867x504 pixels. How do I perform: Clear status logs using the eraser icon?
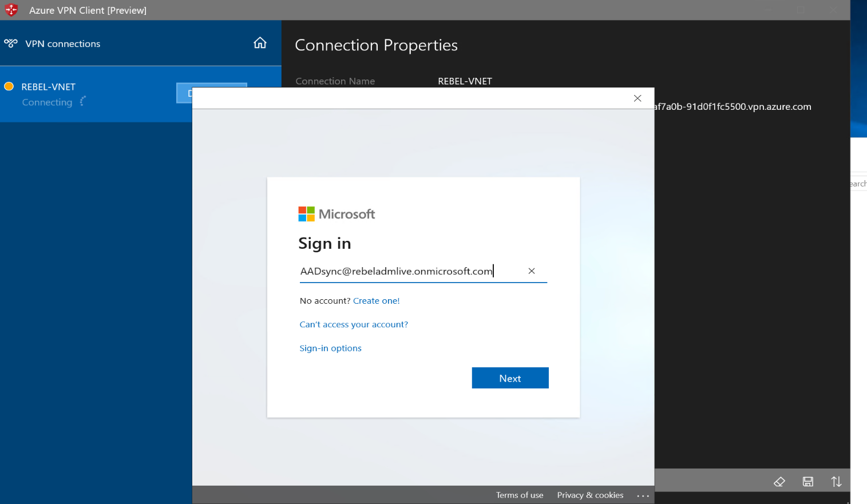point(779,482)
